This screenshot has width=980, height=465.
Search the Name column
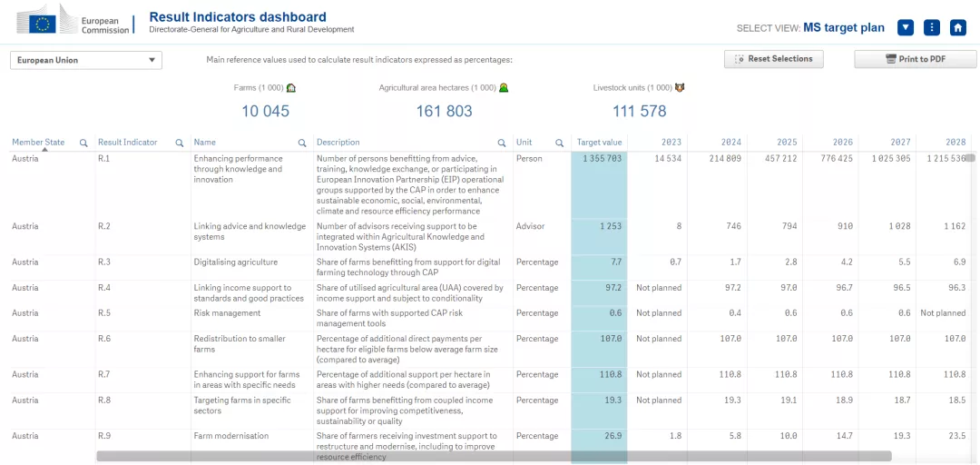[x=302, y=143]
